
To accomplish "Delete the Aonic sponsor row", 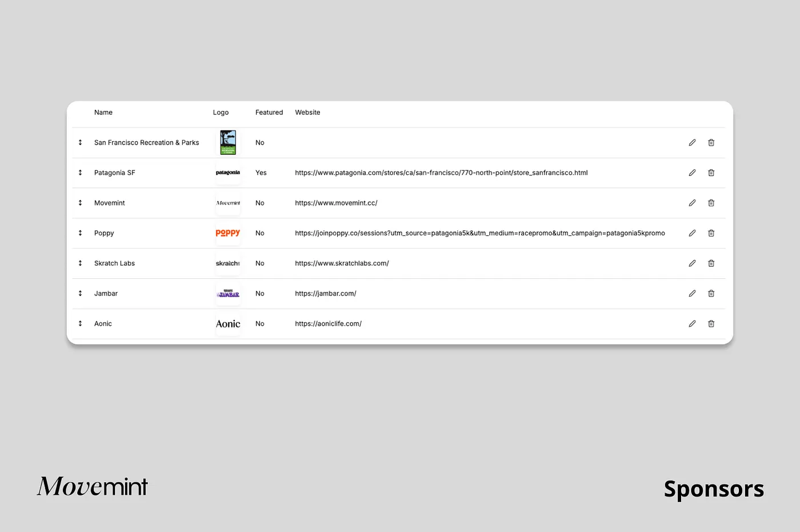I will pos(711,323).
